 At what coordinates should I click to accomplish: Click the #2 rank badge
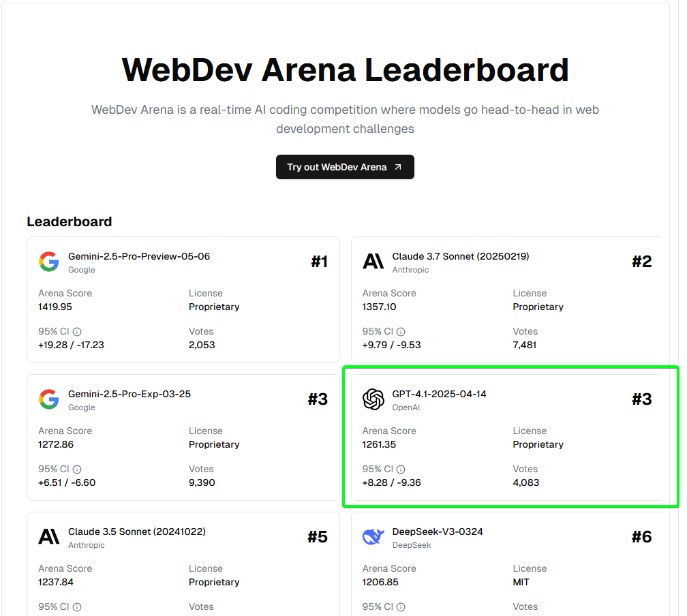point(642,262)
